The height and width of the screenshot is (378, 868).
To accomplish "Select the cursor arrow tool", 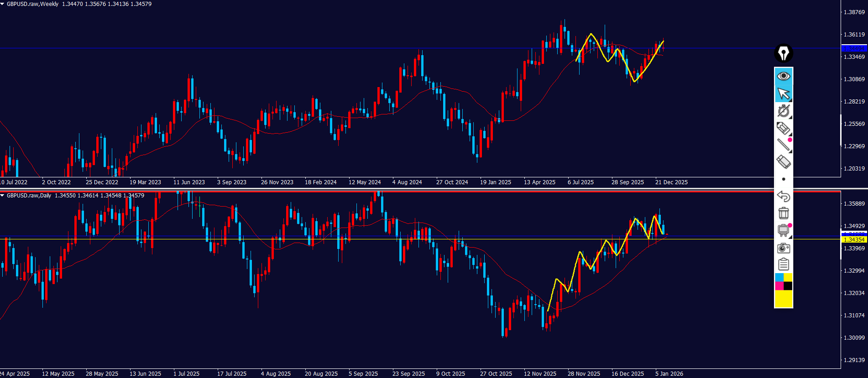I will pyautogui.click(x=783, y=93).
